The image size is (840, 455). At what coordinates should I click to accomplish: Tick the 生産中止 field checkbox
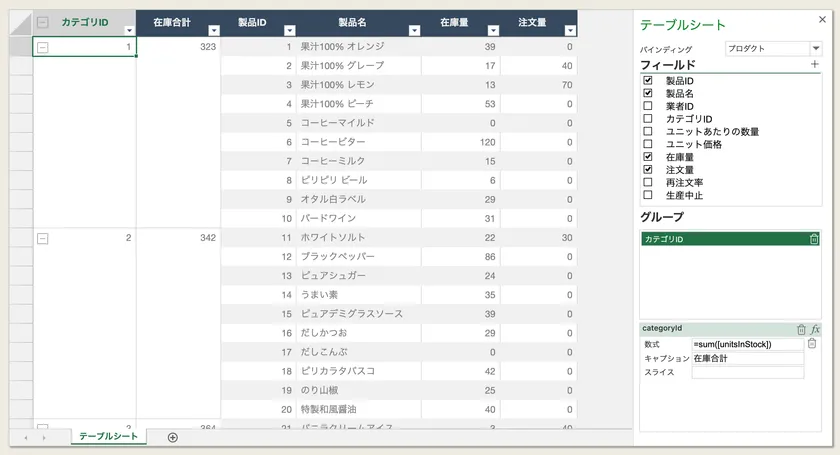648,195
